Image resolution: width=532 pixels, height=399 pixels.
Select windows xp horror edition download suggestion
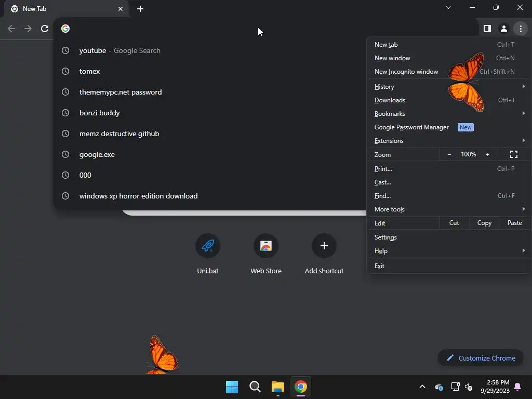(x=210, y=196)
